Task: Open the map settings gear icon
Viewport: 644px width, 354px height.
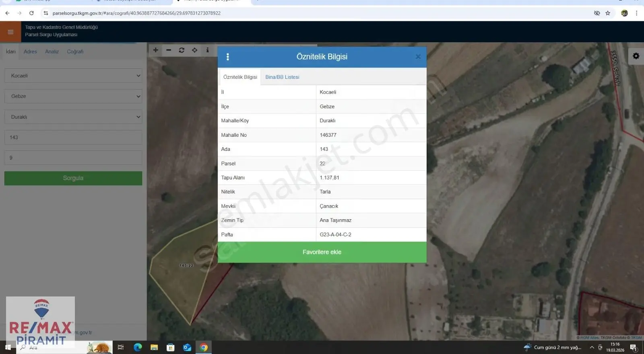Action: coord(636,56)
